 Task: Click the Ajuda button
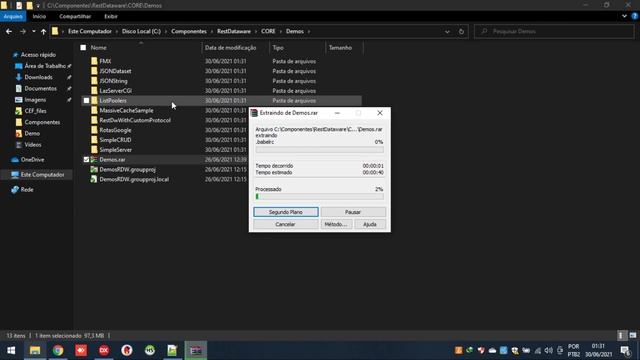[370, 224]
